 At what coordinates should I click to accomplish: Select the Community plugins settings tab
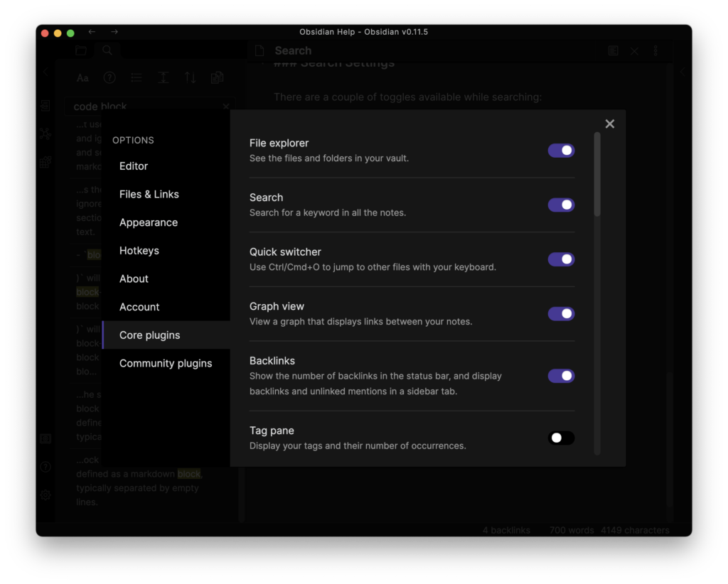166,363
